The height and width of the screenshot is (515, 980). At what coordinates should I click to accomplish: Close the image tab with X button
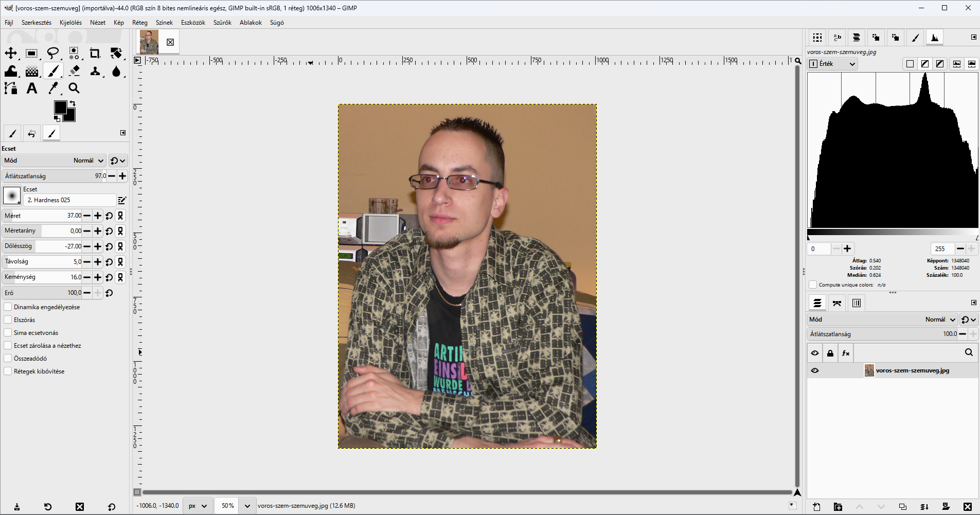coord(170,42)
